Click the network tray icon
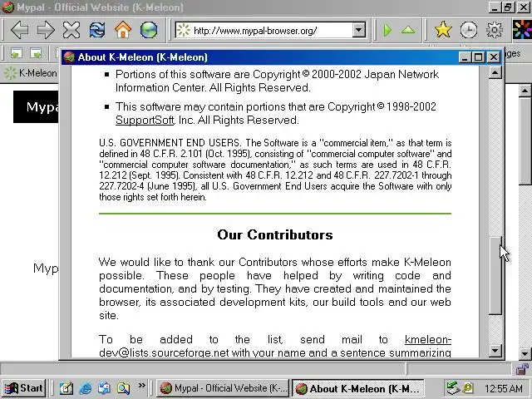Viewport: 532px width, 399px height. click(x=452, y=388)
